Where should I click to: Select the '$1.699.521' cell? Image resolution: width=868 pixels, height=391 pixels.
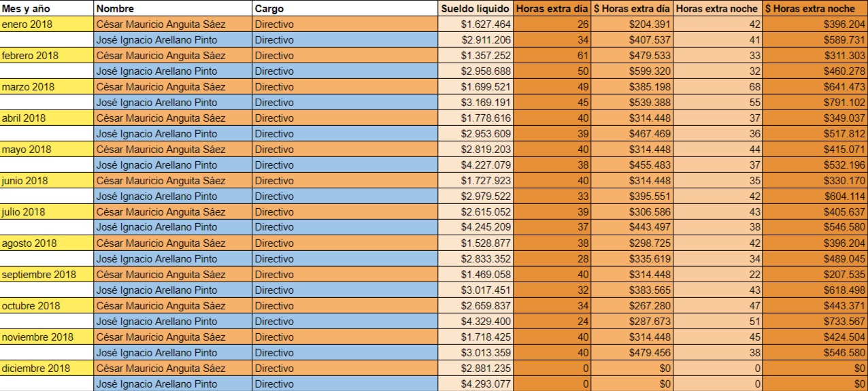(475, 87)
